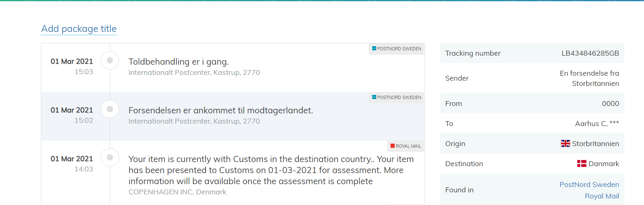Screen dimensions: 644x205
Task: Click the Aarhus C destination value
Action: tap(597, 124)
